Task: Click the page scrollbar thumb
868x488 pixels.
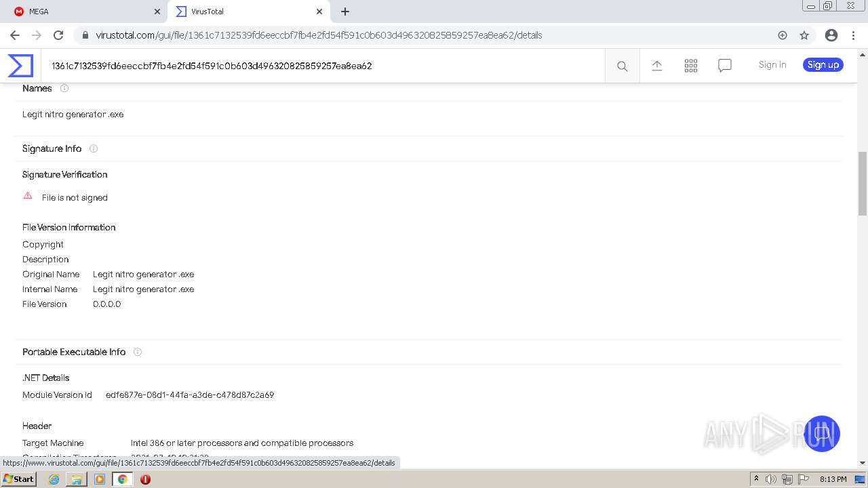Action: (x=863, y=184)
